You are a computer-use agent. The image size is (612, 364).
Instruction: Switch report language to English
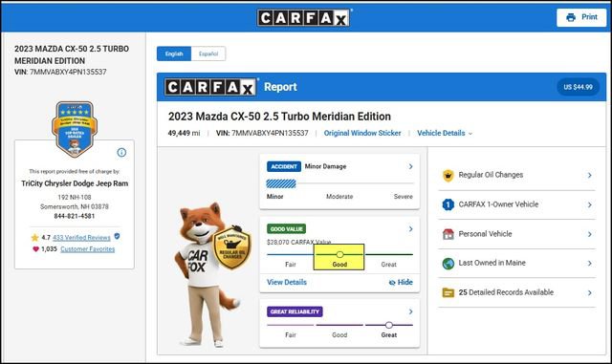[x=174, y=54]
